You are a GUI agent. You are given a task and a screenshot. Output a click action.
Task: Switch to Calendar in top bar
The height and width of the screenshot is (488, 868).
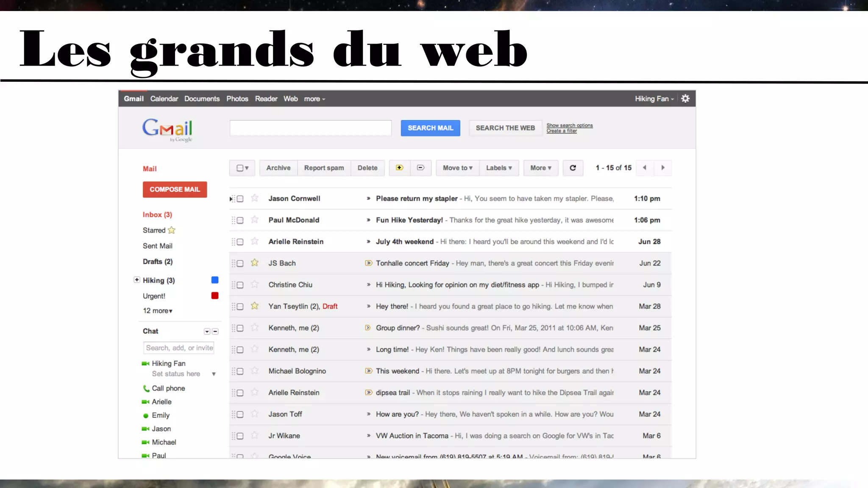164,99
